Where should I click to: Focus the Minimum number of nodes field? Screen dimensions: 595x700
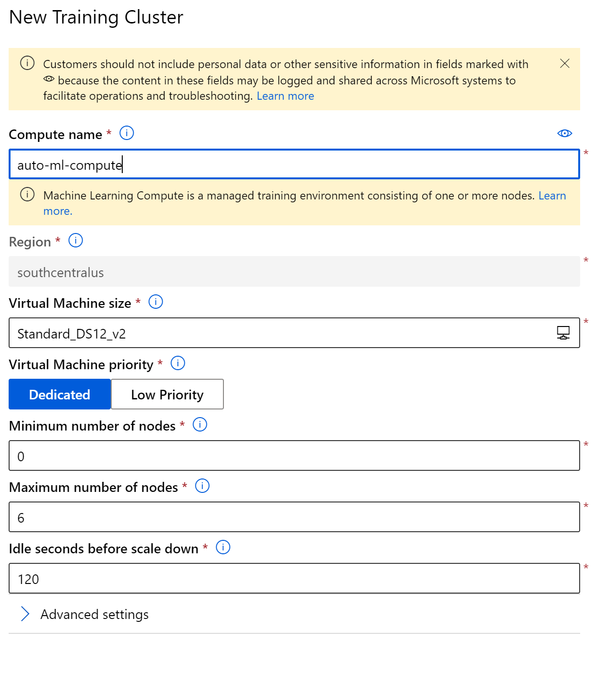[x=293, y=455]
